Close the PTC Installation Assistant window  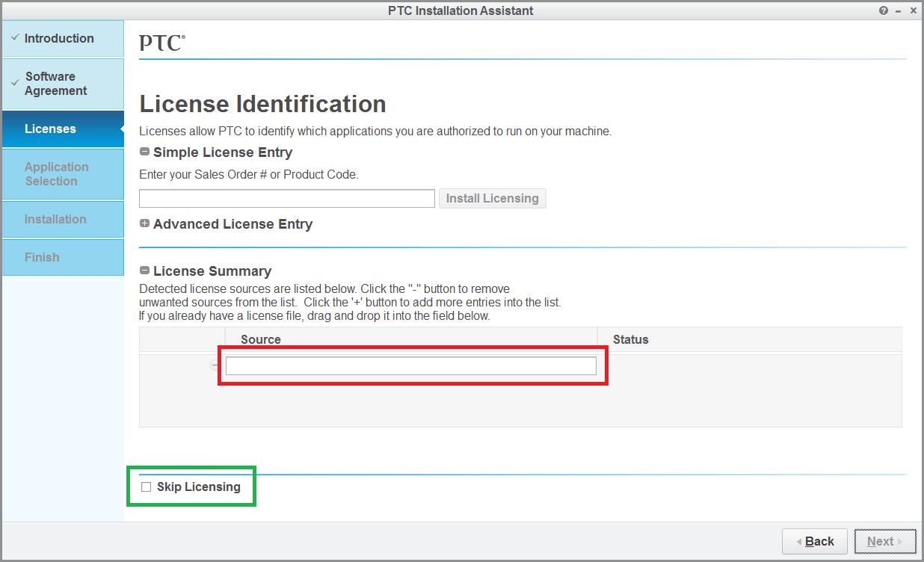pos(913,10)
